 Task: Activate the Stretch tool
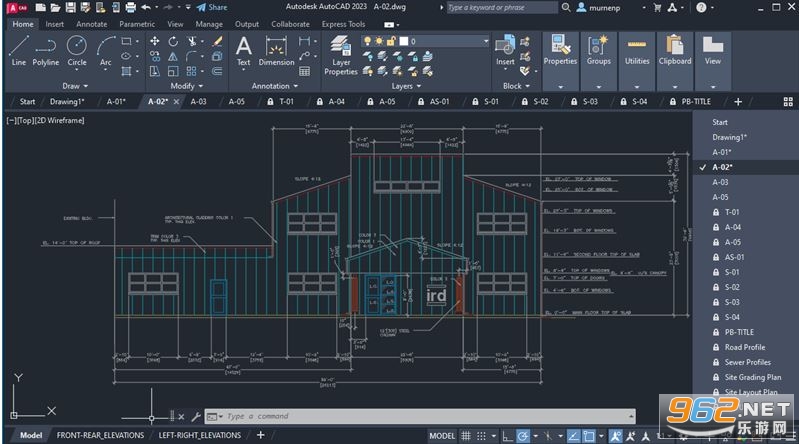155,71
